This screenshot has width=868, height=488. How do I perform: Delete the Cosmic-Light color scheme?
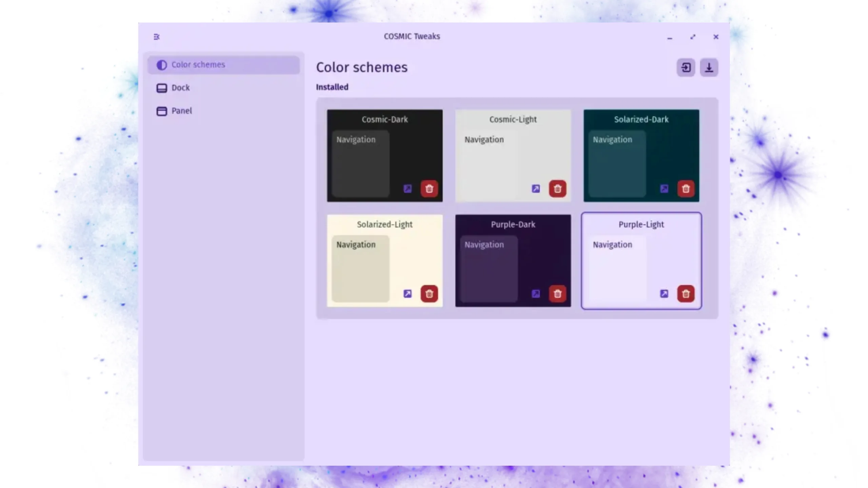[557, 189]
